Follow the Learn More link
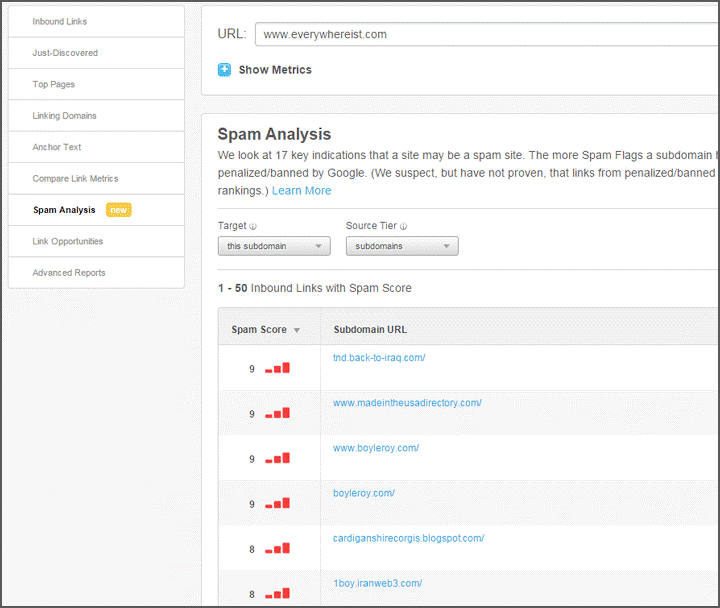The width and height of the screenshot is (720, 608). 301,191
